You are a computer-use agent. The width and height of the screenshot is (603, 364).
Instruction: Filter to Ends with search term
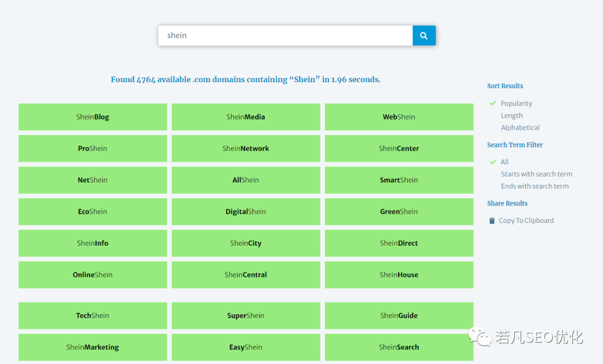534,186
